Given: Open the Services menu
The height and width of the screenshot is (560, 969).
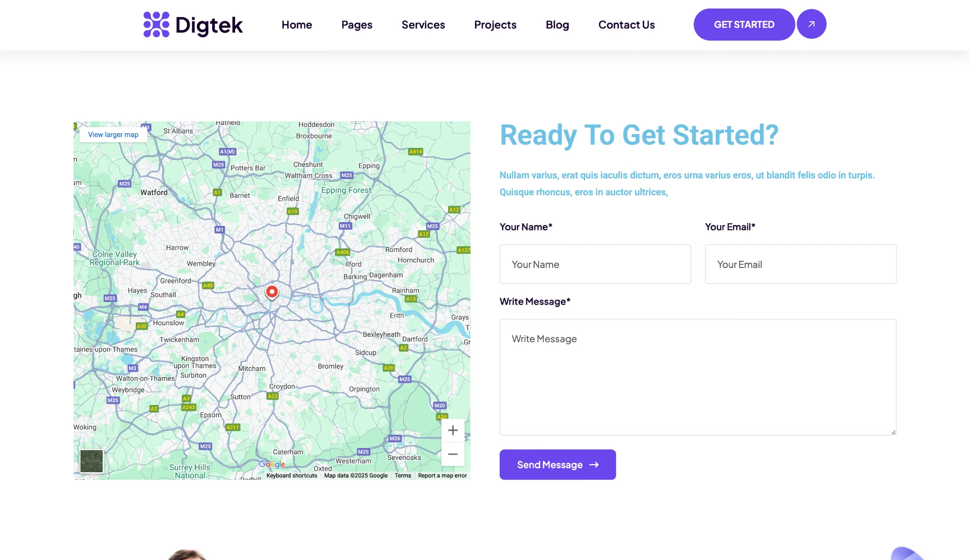Looking at the screenshot, I should point(423,25).
